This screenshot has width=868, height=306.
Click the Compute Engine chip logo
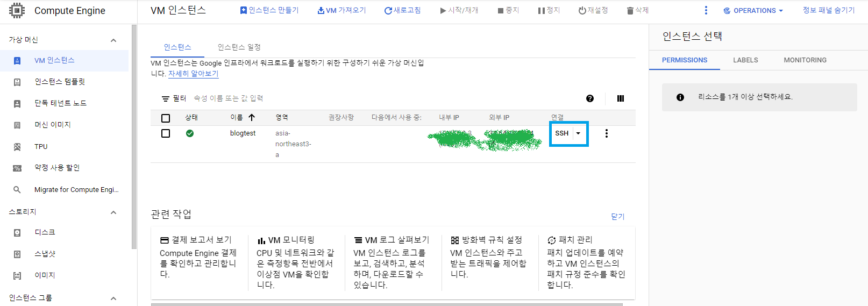pos(17,11)
